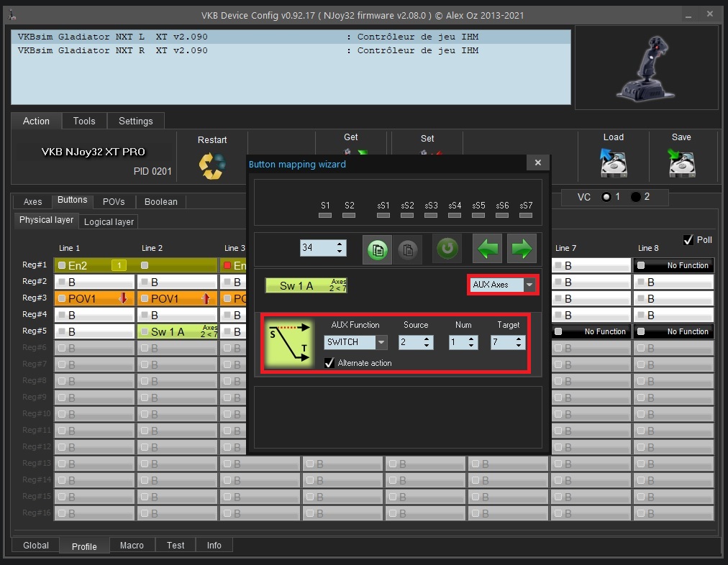Select the Profile tab at bottom

click(84, 546)
